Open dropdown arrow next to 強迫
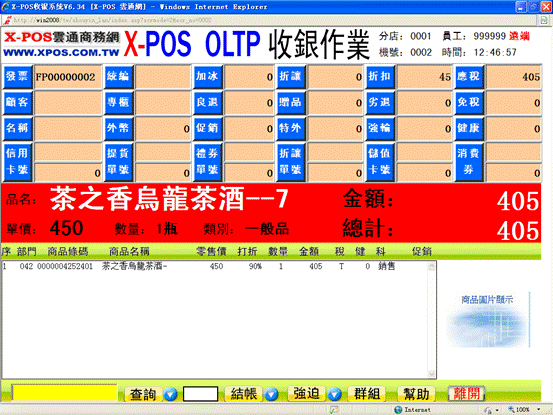The width and height of the screenshot is (553, 415). [334, 394]
